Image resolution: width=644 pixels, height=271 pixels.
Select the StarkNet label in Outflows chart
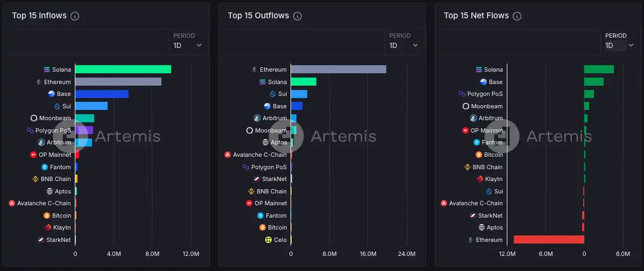pyautogui.click(x=274, y=179)
